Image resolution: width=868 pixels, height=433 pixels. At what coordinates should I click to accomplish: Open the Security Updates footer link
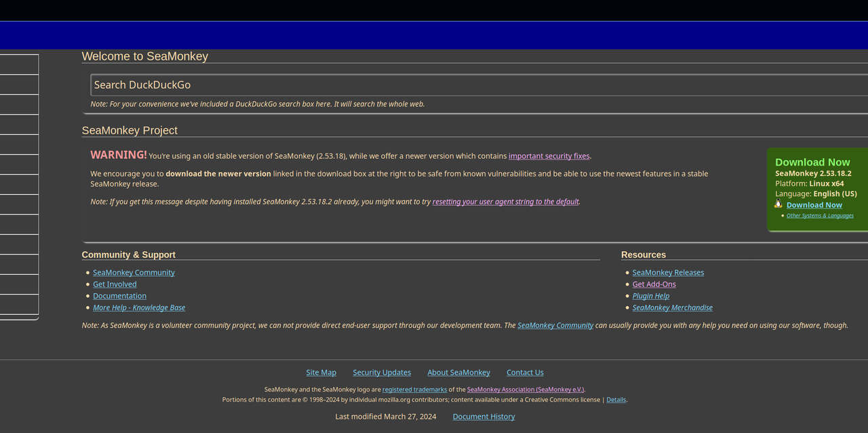coord(382,373)
